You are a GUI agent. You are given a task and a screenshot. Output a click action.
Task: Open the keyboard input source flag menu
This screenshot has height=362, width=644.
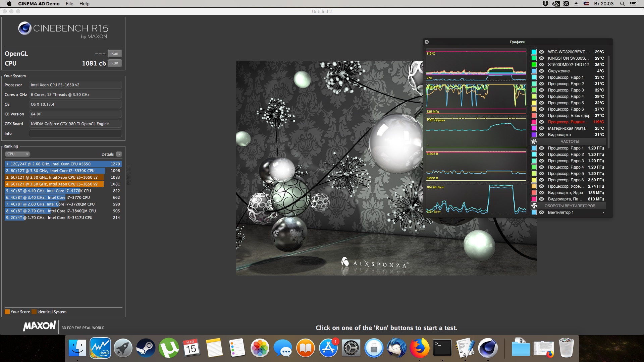[x=586, y=4]
